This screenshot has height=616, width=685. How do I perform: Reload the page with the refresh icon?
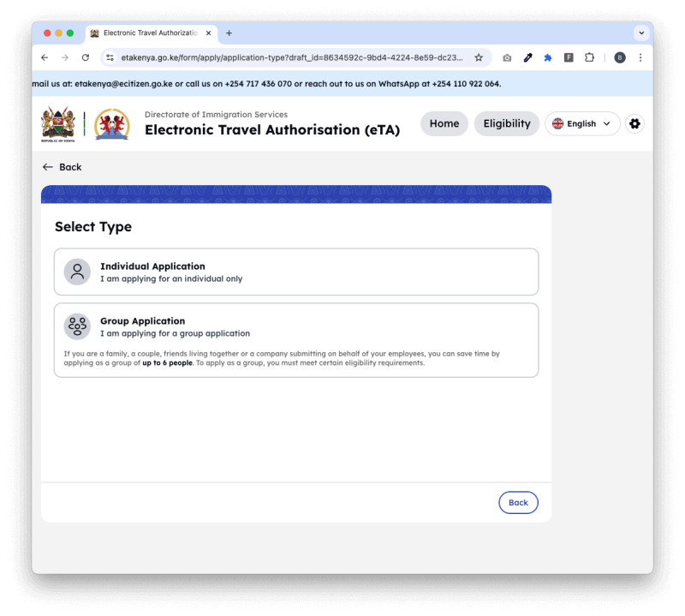(86, 57)
